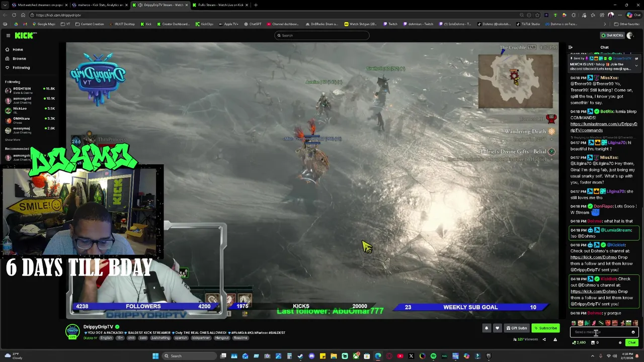
Task: Click the DrippyDripTV channel name
Action: pyautogui.click(x=98, y=327)
